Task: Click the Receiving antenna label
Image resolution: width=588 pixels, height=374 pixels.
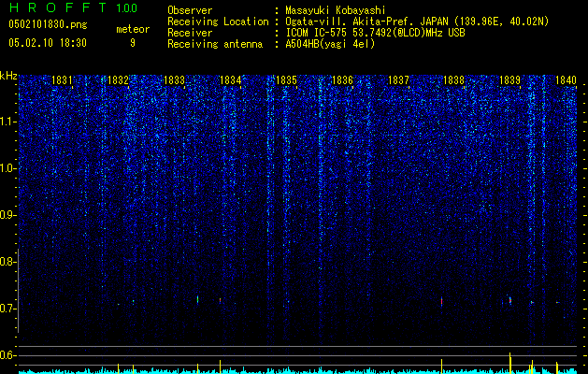Action: [215, 44]
